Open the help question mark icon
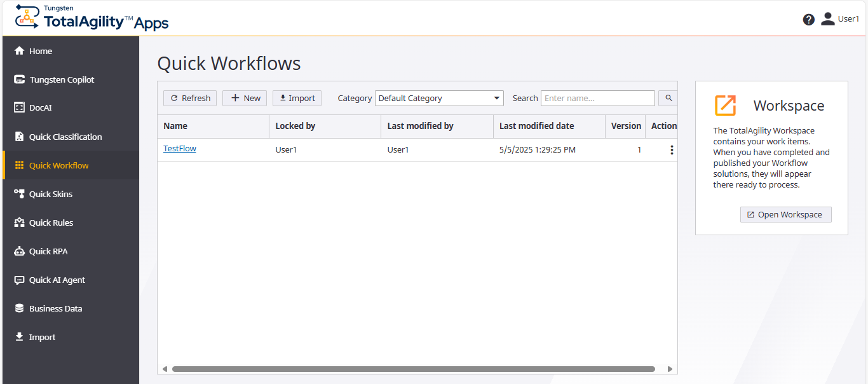Viewport: 868px width, 384px height. coord(808,19)
